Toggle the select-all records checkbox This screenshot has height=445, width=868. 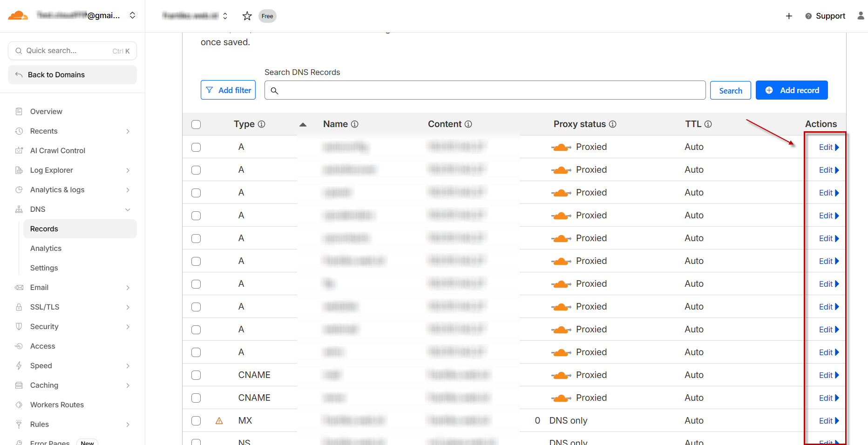196,124
